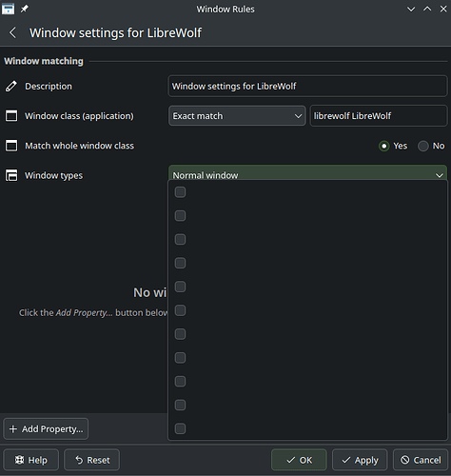Screen dimensions: 451x476
Task: Check the first checkbox in the dropdown list
Action: pos(180,192)
